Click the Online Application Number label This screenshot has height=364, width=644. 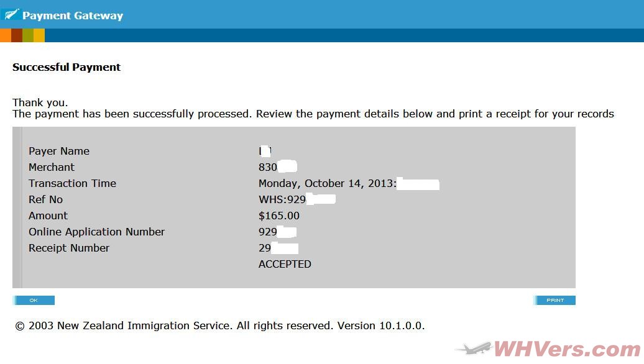[96, 232]
